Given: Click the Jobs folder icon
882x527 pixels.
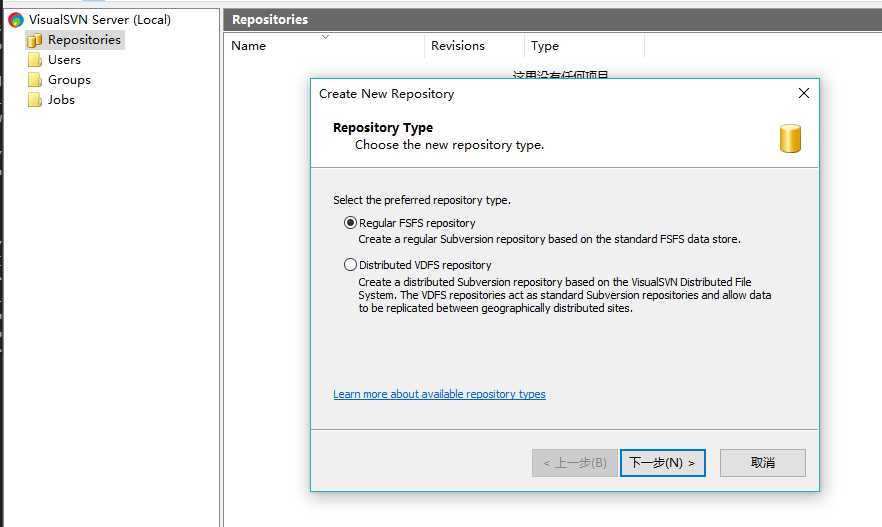Looking at the screenshot, I should click(x=34, y=100).
